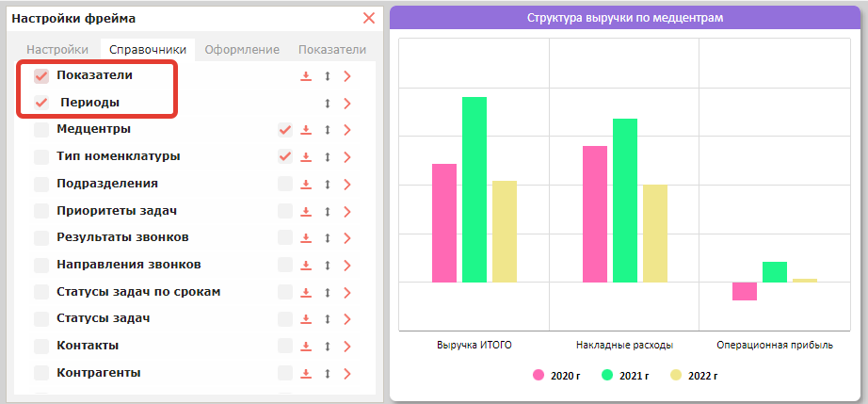Click download icon in Подразделения row
The image size is (868, 404).
(306, 185)
